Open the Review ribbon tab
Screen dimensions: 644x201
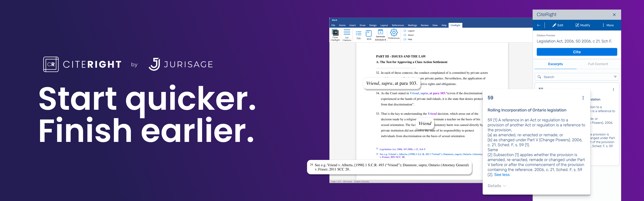[x=424, y=25]
